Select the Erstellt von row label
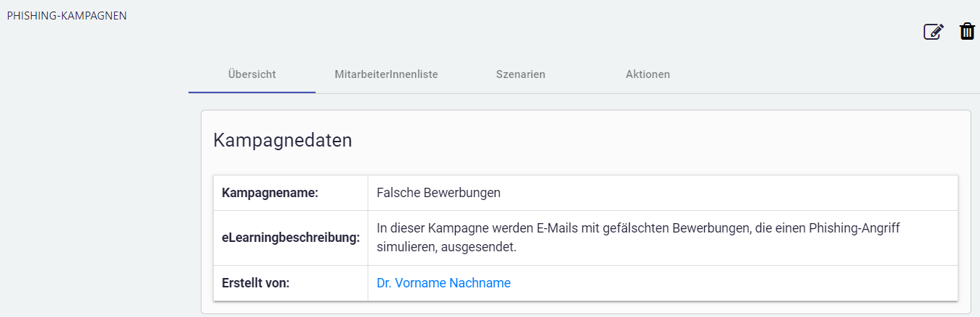 point(255,283)
